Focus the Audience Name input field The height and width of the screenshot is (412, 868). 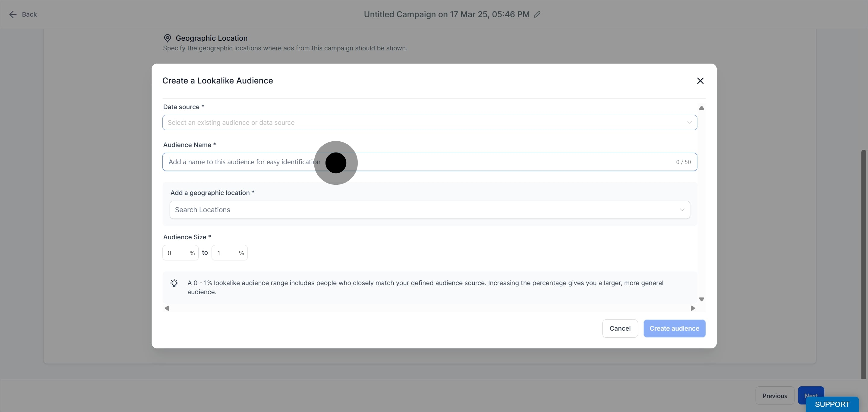pyautogui.click(x=429, y=162)
